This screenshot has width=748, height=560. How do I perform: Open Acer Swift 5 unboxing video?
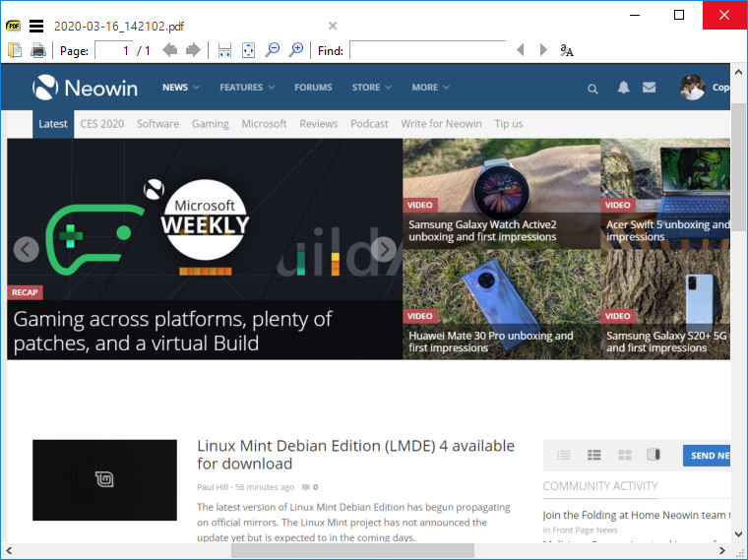click(668, 231)
